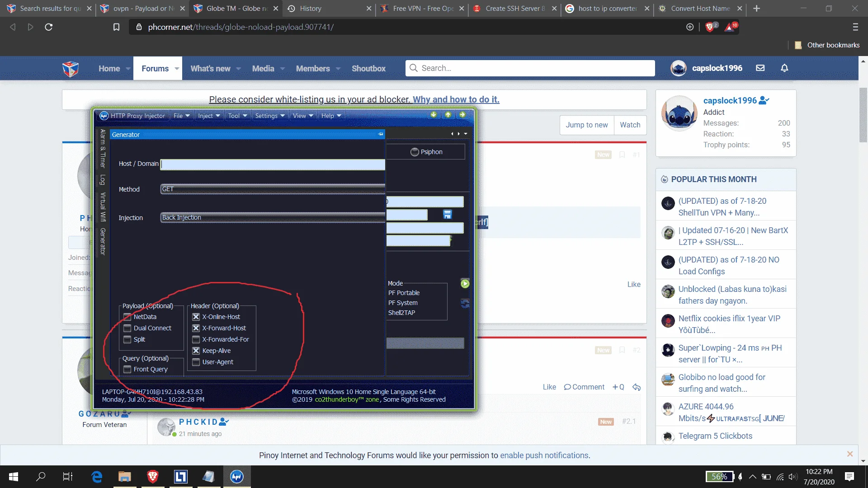868x488 pixels.
Task: Reload the phcorner page
Action: [49, 27]
